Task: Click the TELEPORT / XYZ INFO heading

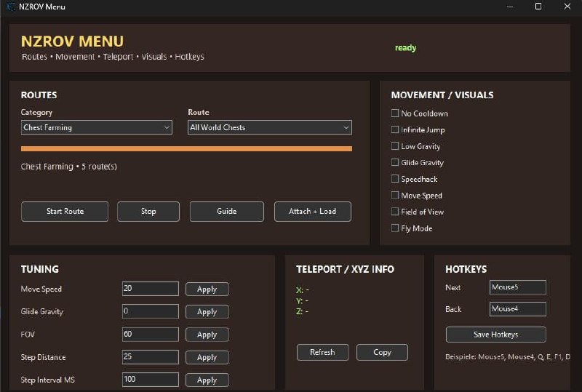Action: 345,269
